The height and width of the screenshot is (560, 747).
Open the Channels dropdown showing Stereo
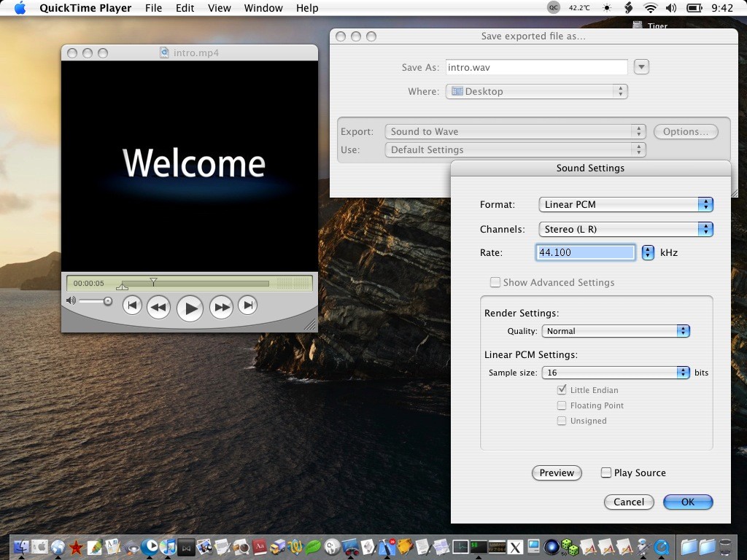click(625, 229)
